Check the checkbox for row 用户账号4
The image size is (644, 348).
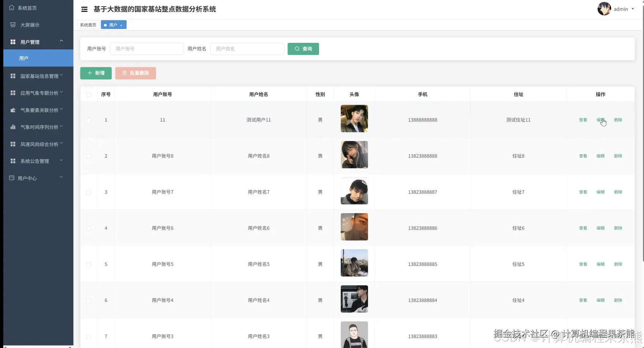[88, 300]
